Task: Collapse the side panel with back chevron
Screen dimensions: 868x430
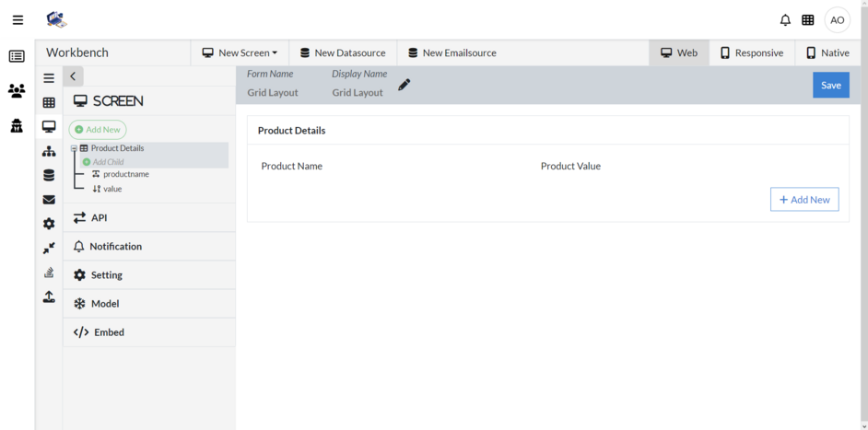Action: [x=73, y=76]
